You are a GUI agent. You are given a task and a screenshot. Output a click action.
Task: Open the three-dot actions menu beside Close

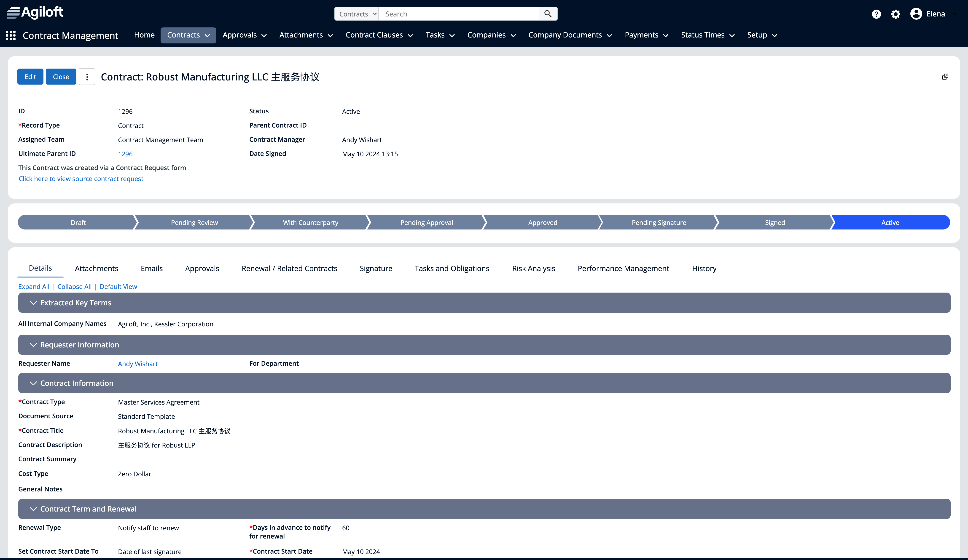coord(87,76)
